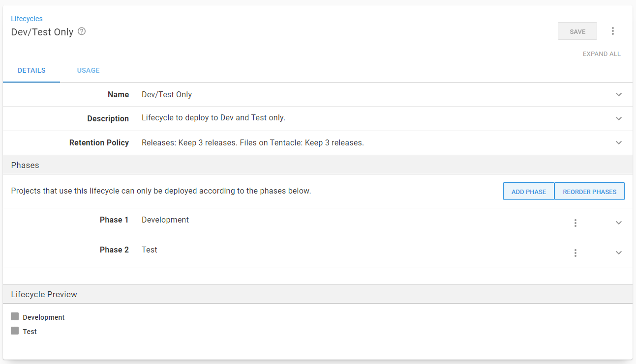Viewport: 636px width, 364px height.
Task: Click EXPAND ALL to open all sections
Action: tap(602, 54)
